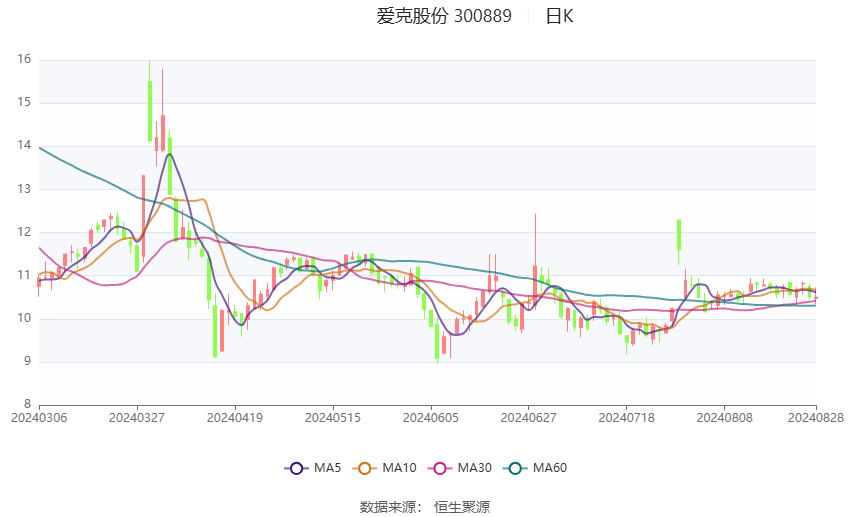Click the x-axis date 20240718
The width and height of the screenshot is (850, 517).
click(627, 418)
